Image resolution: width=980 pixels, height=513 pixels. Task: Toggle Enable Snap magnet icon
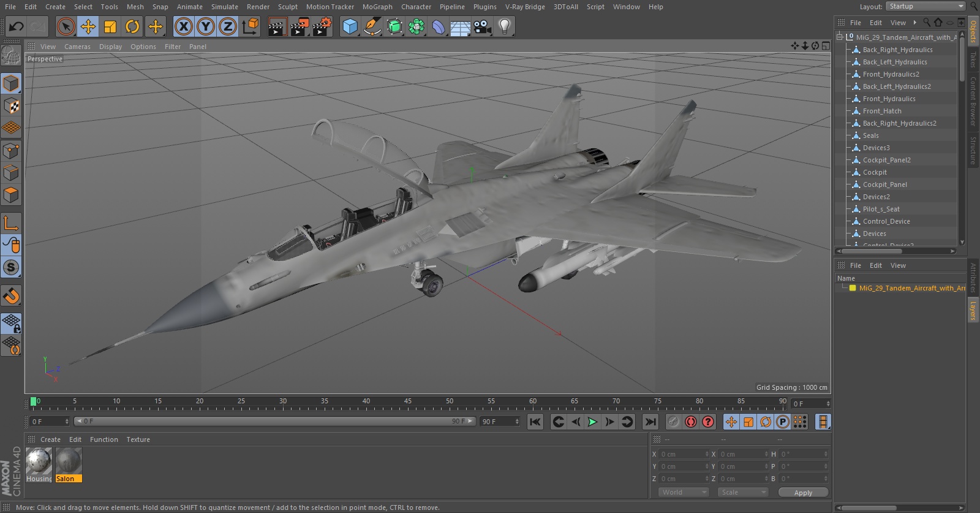click(11, 296)
